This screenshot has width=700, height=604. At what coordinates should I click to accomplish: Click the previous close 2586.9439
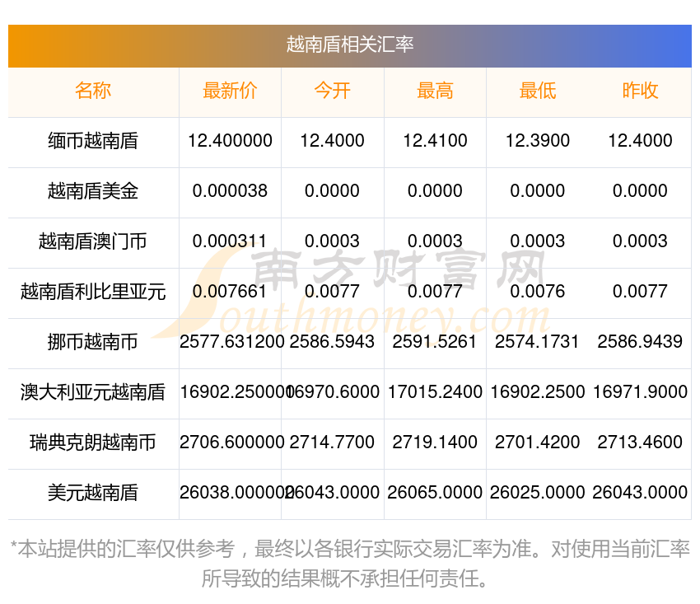(640, 342)
